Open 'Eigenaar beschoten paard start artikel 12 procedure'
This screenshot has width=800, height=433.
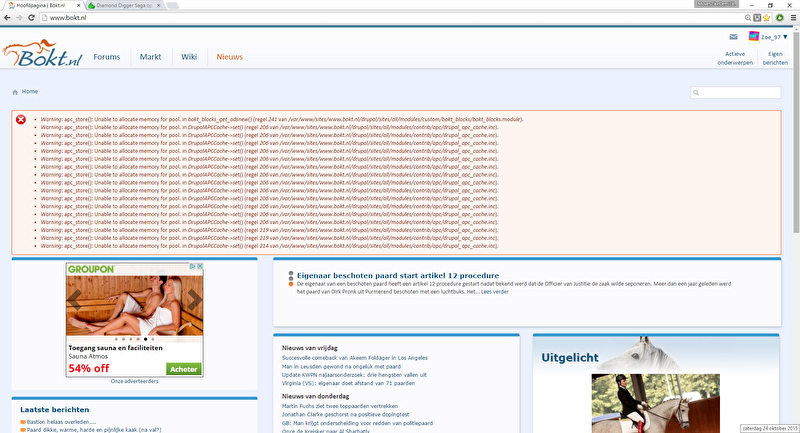click(398, 275)
